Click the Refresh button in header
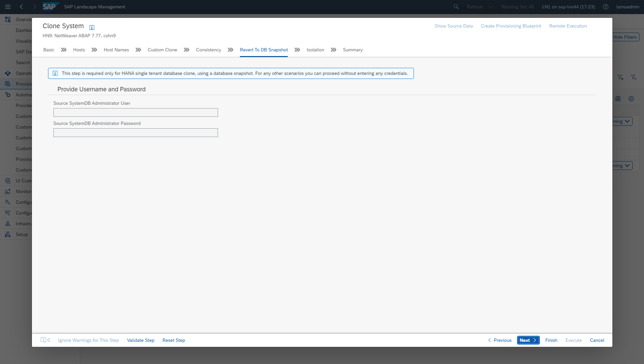644x364 pixels. pyautogui.click(x=475, y=7)
